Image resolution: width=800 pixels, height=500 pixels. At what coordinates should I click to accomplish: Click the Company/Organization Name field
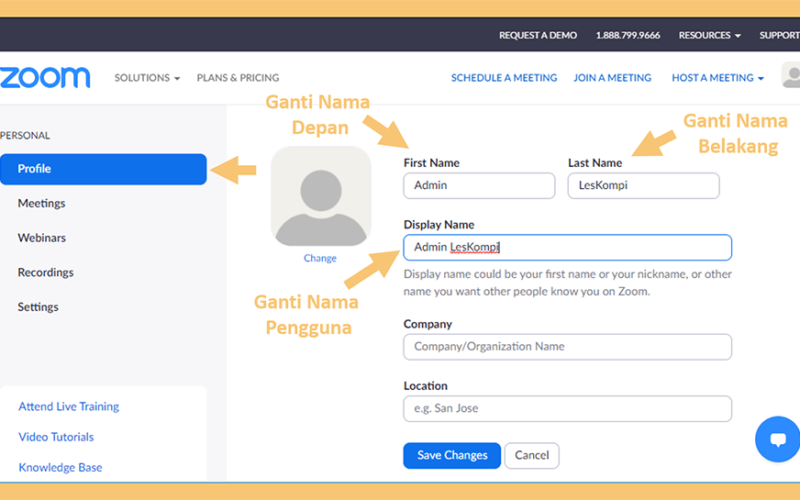(x=567, y=347)
